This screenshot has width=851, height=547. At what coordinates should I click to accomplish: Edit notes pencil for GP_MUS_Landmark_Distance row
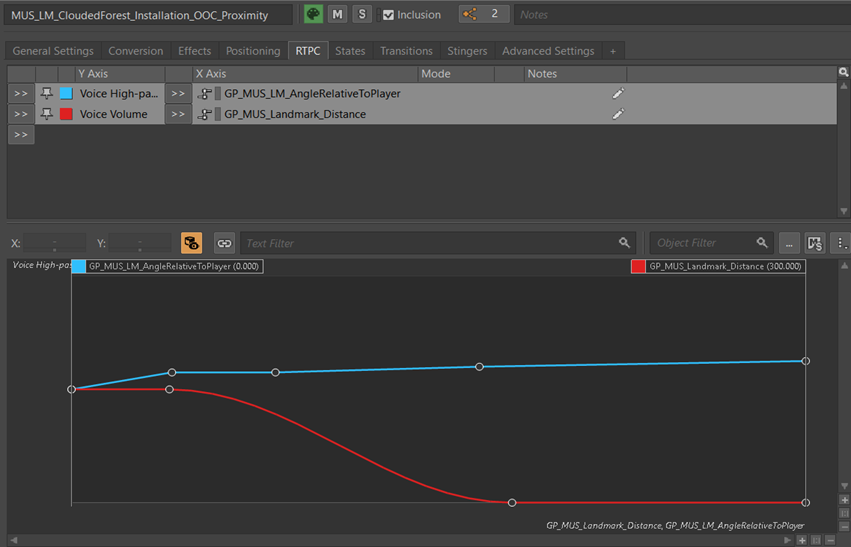(x=618, y=114)
